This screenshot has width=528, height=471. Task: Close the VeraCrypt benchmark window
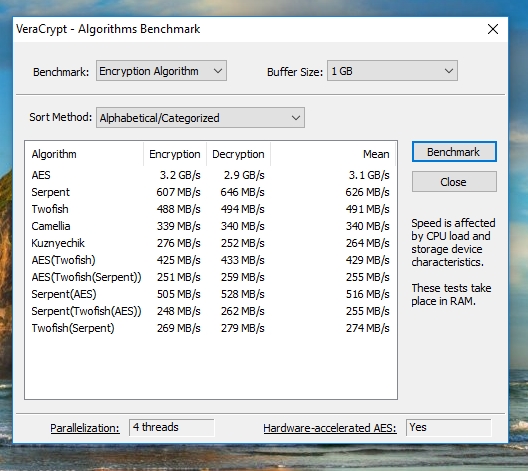[x=493, y=29]
